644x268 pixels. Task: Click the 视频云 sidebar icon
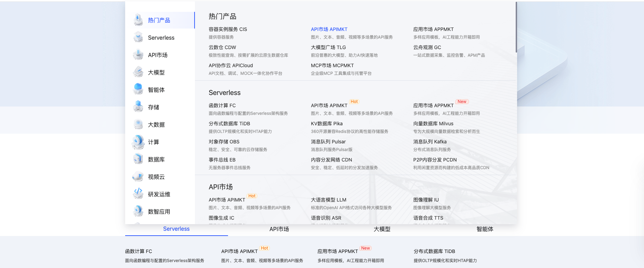[138, 177]
